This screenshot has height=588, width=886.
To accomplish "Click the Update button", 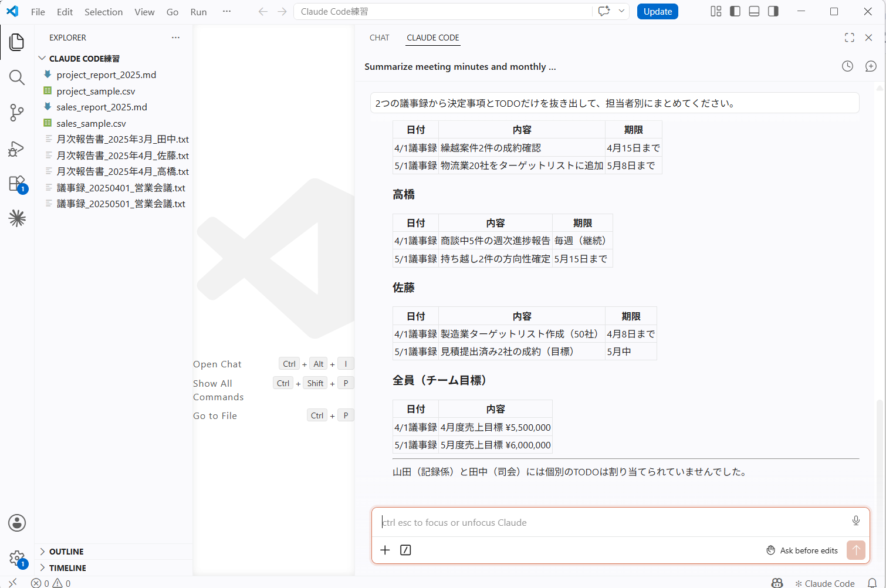I will [658, 11].
